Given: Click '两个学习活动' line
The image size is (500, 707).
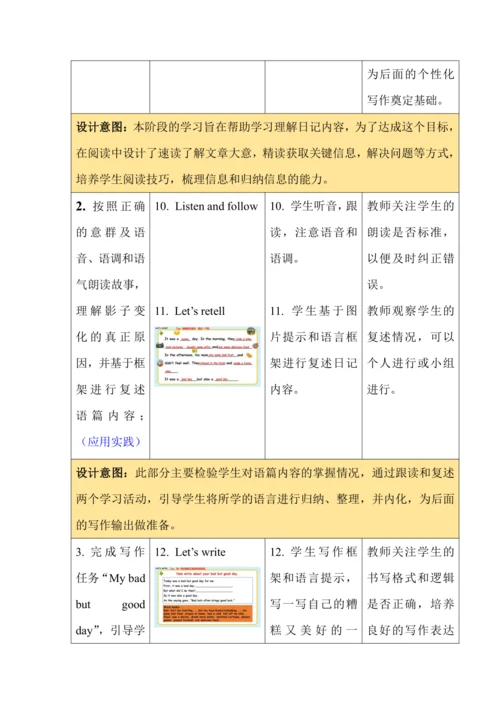Looking at the screenshot, I should tap(265, 499).
